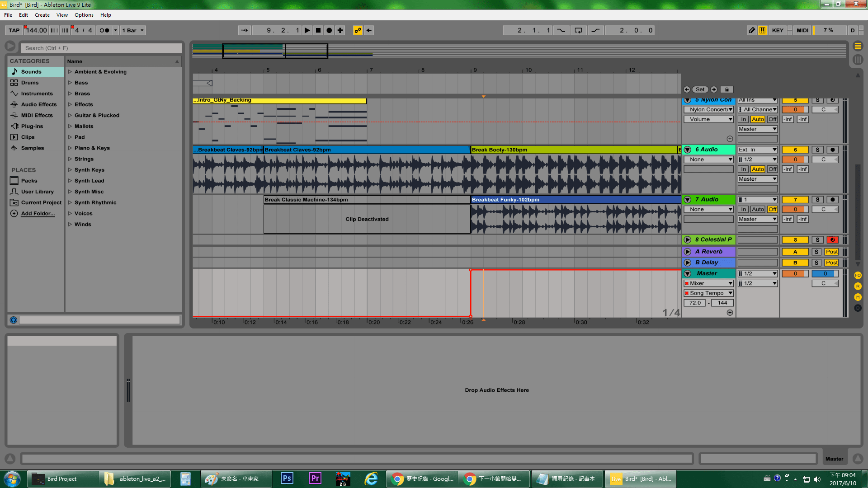Click the TAP tempo button
Viewport: 868px width, 488px height.
[14, 30]
